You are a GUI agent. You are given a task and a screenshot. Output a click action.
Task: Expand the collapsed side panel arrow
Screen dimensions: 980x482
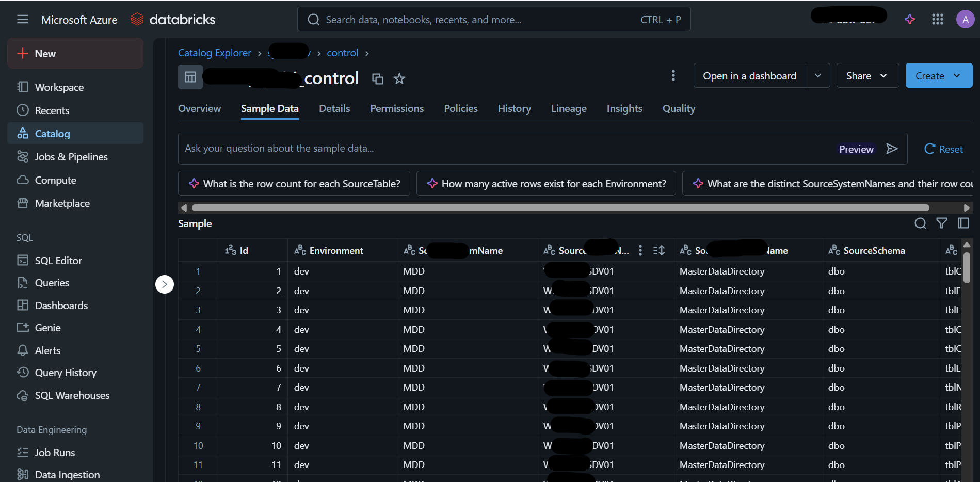165,284
